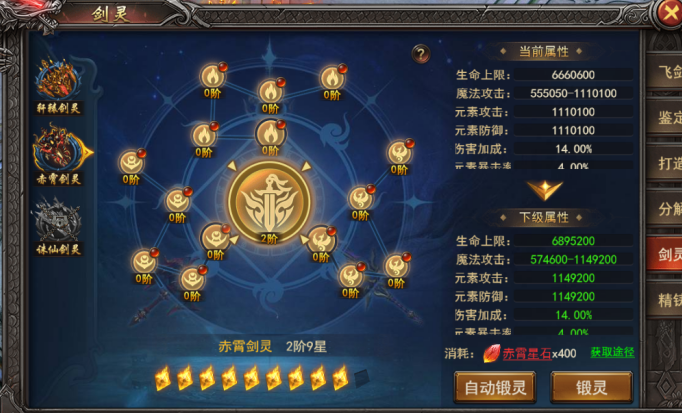Screen dimensions: 682x413
Task: Switch to the 分解 side tab
Action: coord(664,209)
